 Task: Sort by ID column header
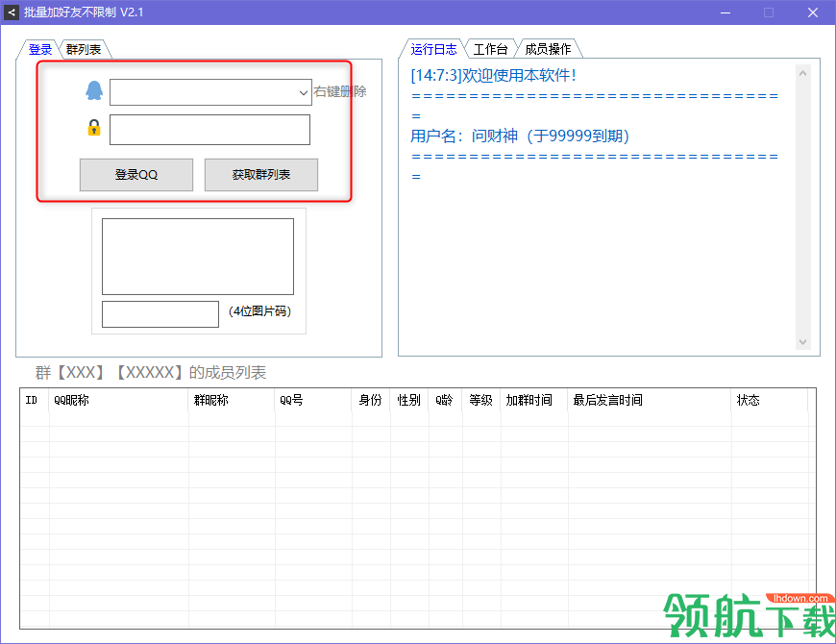(35, 401)
